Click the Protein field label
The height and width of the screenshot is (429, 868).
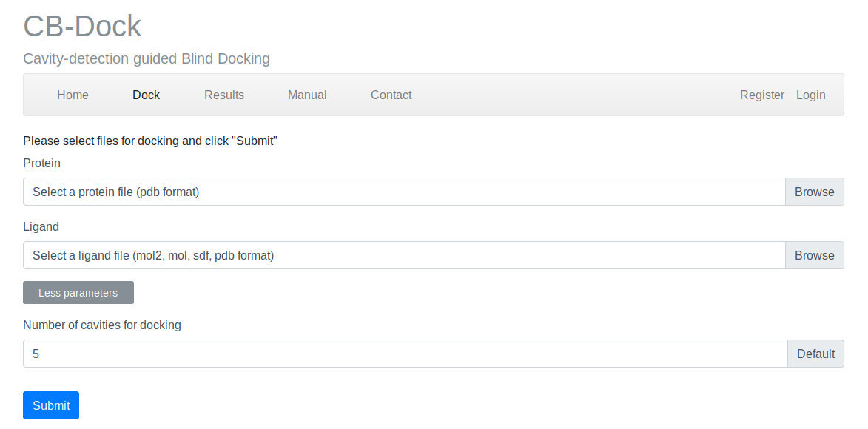tap(41, 163)
